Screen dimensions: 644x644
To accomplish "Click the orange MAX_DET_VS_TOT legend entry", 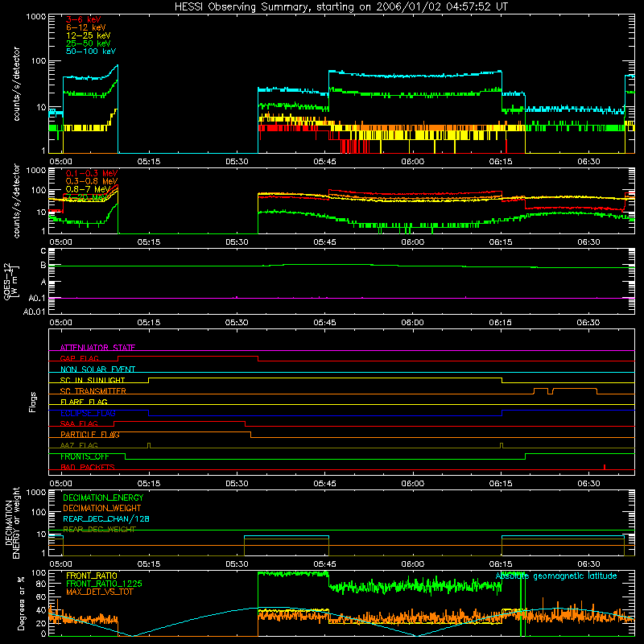I will point(99,592).
